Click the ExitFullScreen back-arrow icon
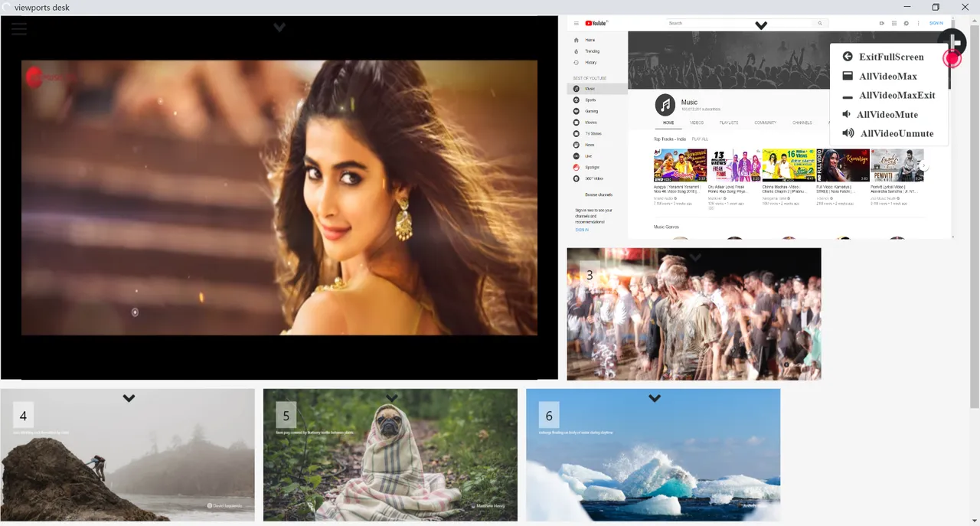The width and height of the screenshot is (980, 526). click(848, 57)
